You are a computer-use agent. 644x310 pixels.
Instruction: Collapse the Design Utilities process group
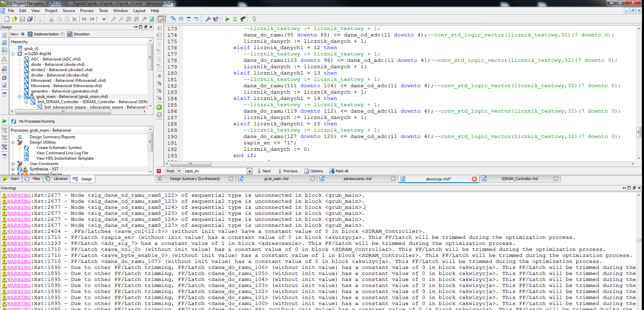click(13, 142)
